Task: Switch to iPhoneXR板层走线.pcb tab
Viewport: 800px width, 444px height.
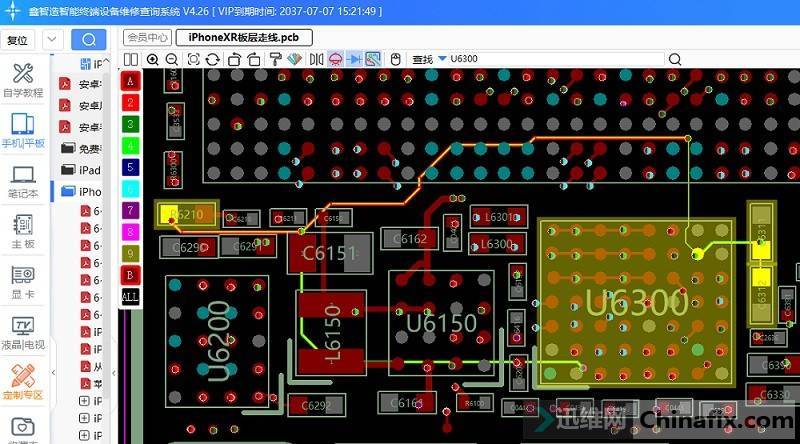Action: (244, 37)
